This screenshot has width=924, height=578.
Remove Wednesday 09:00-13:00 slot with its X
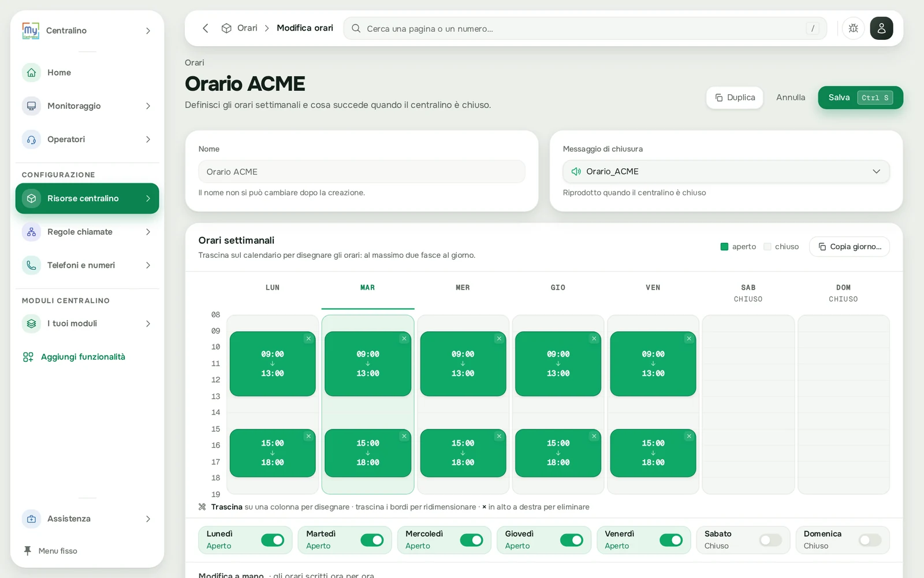pos(499,339)
